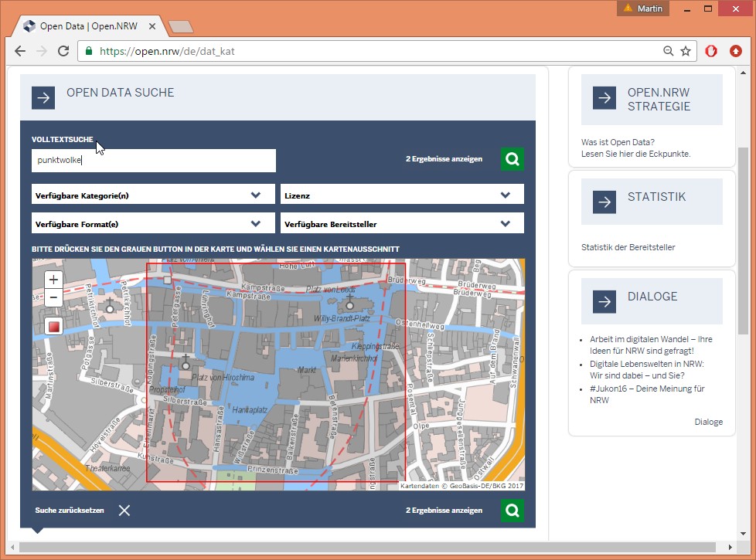Bookmark the page with the star icon
Image resolution: width=756 pixels, height=560 pixels.
click(686, 51)
